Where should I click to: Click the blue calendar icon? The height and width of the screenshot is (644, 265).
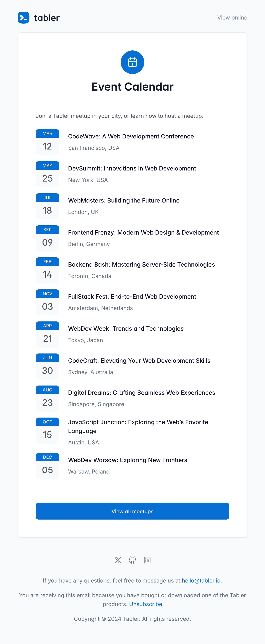[132, 62]
